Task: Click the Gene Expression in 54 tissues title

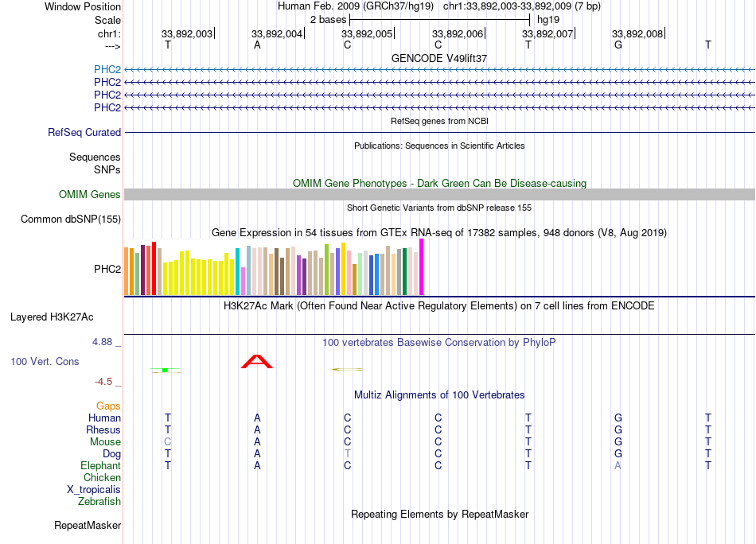Action: [x=439, y=233]
